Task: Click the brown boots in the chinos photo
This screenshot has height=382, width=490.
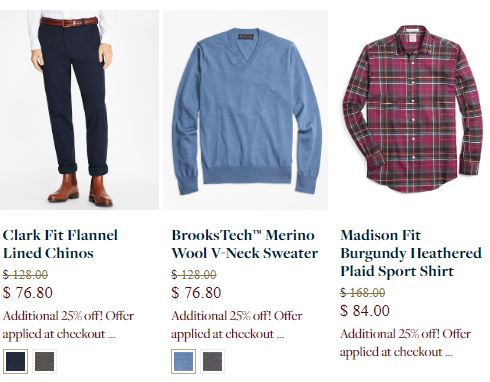Action: coord(80,189)
